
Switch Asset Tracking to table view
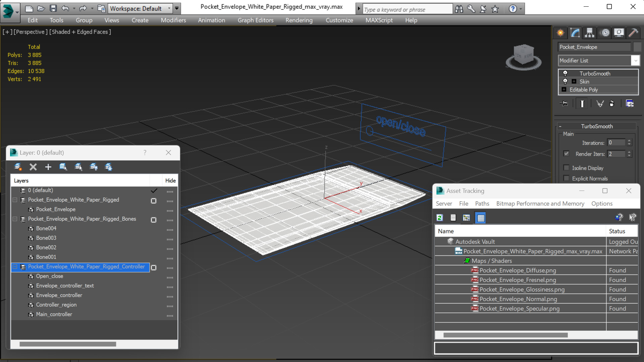(x=480, y=218)
